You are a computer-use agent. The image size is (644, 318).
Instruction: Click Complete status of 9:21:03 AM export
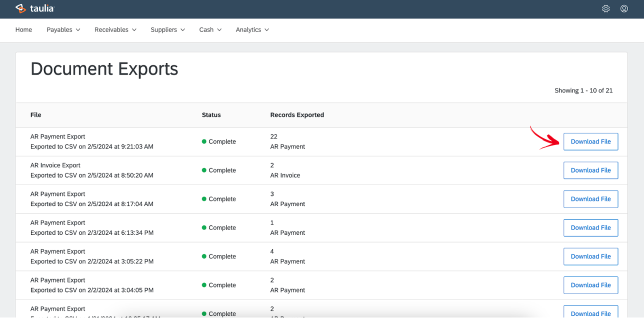pyautogui.click(x=218, y=141)
